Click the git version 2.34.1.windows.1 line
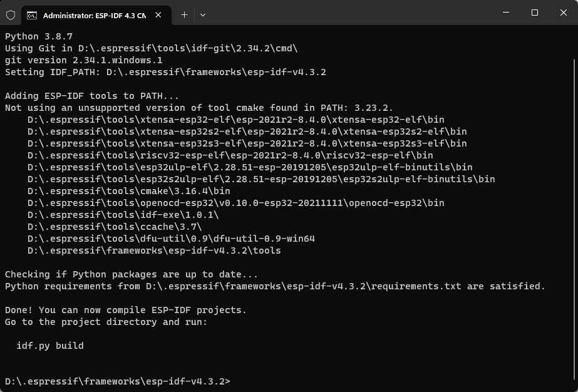Image resolution: width=578 pixels, height=392 pixels. (x=84, y=60)
